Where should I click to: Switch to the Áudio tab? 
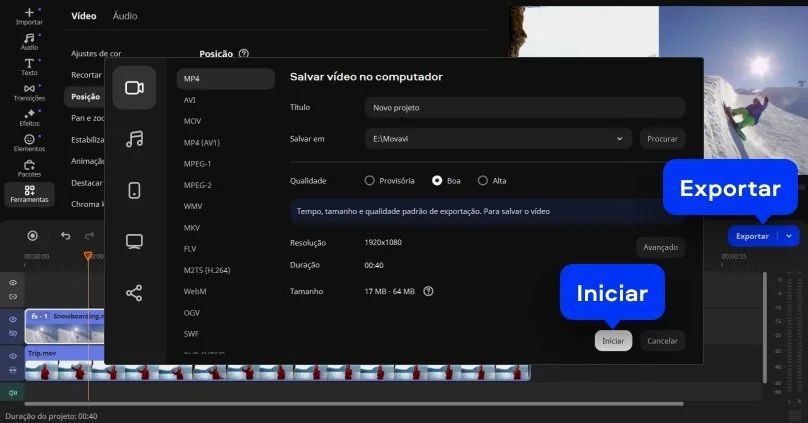[125, 16]
